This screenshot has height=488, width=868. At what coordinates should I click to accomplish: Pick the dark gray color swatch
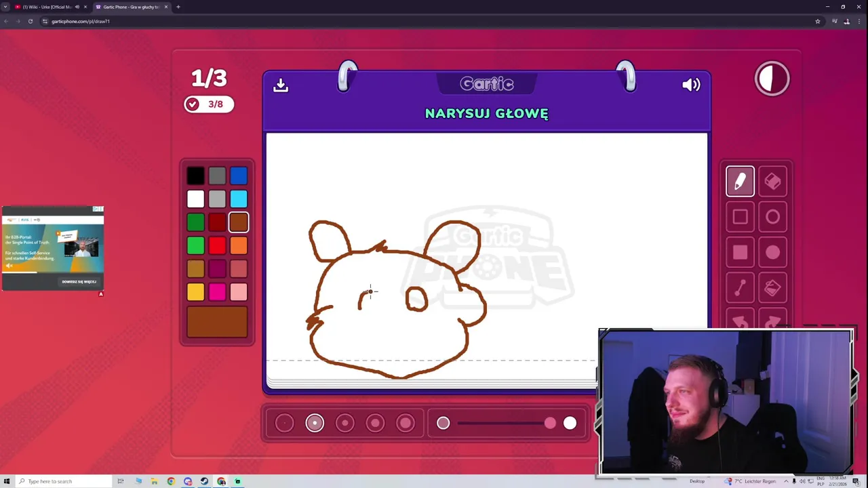(217, 176)
